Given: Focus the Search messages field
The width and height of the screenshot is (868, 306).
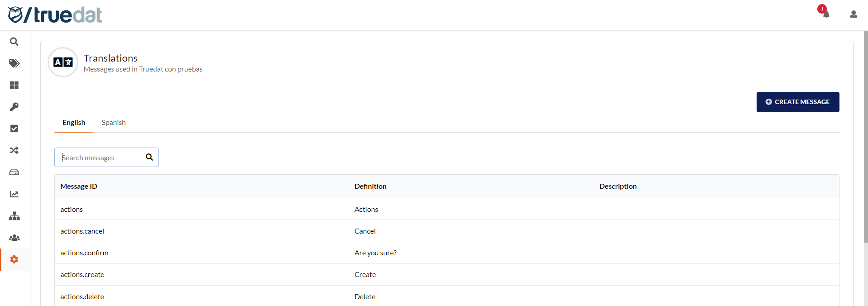Looking at the screenshot, I should (102, 158).
